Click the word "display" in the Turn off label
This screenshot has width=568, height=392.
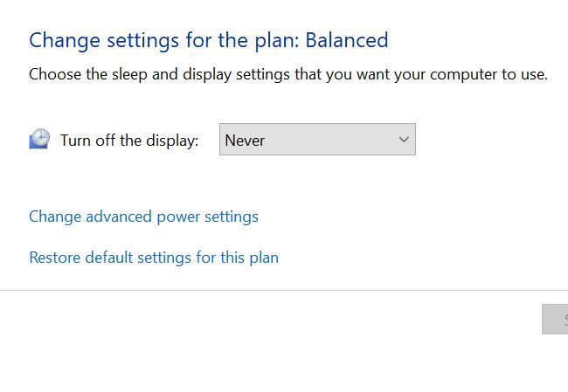coord(171,141)
